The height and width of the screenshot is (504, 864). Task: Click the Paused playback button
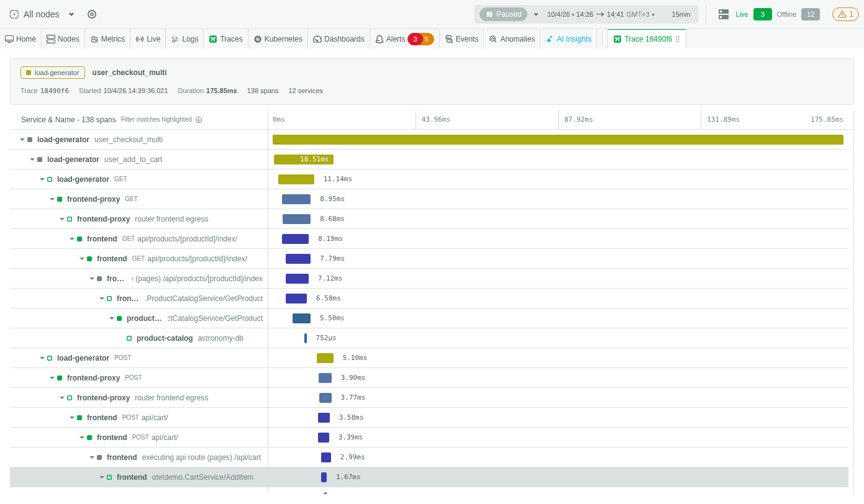(x=503, y=14)
